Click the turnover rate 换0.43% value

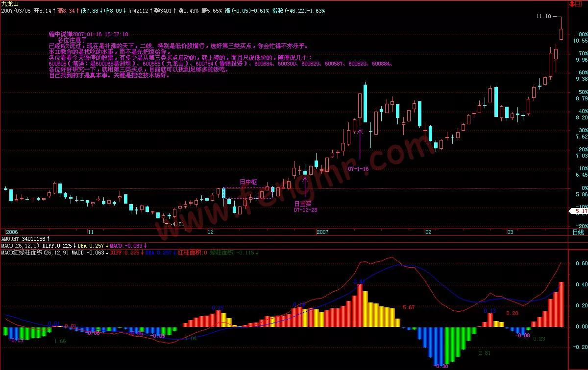(x=188, y=10)
